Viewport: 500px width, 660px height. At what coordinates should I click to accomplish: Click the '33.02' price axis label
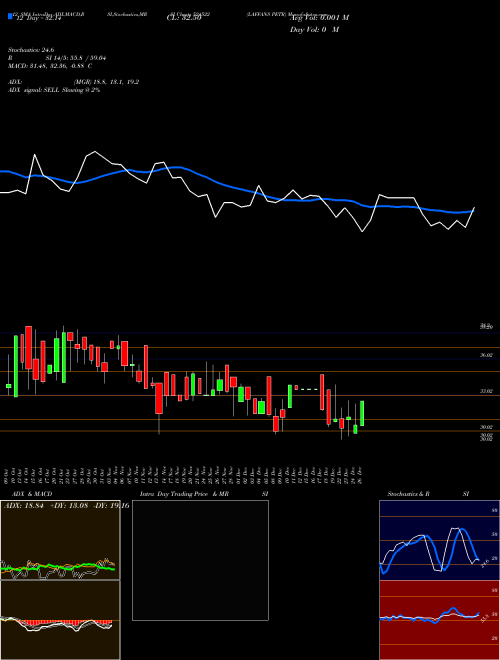(487, 391)
